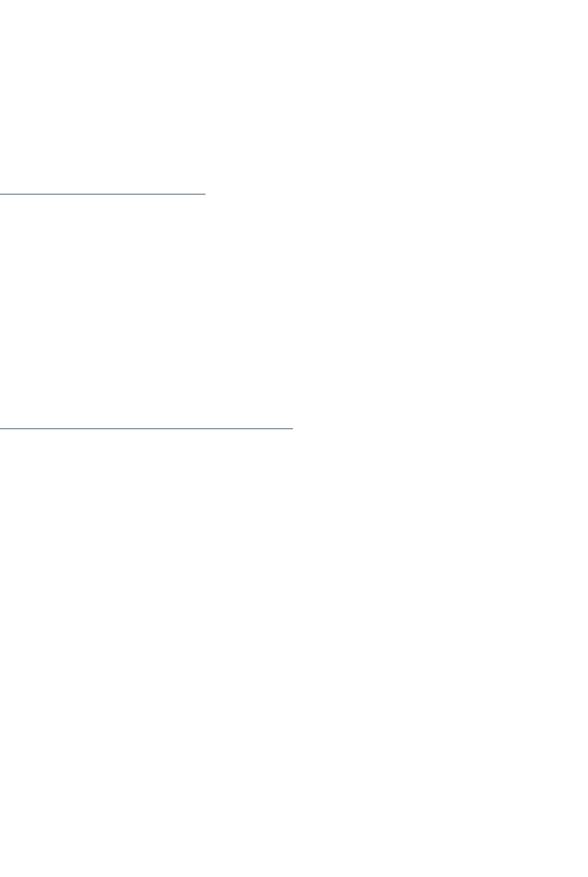588x877 pixels.
Task: Click the left end of upper line
Action: (1, 193)
